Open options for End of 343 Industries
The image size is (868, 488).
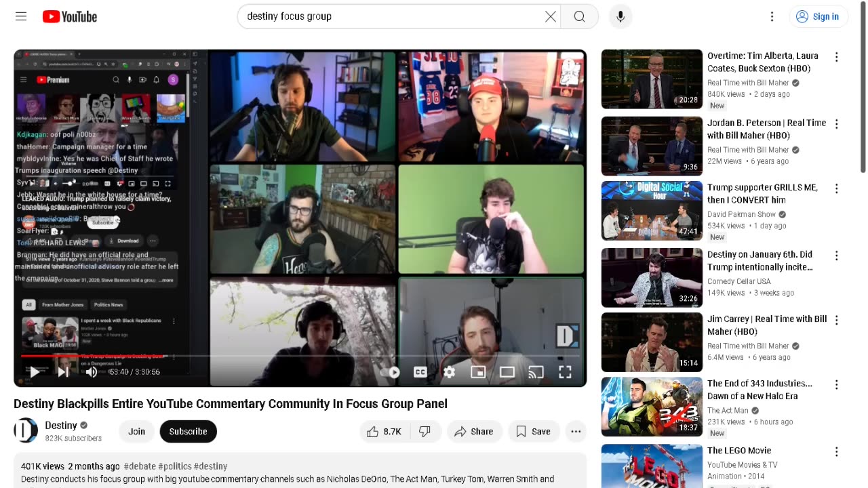pyautogui.click(x=836, y=385)
